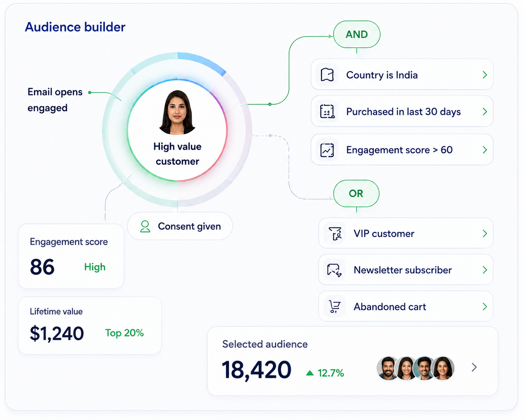
Task: Click the High value customer label
Action: 177,154
